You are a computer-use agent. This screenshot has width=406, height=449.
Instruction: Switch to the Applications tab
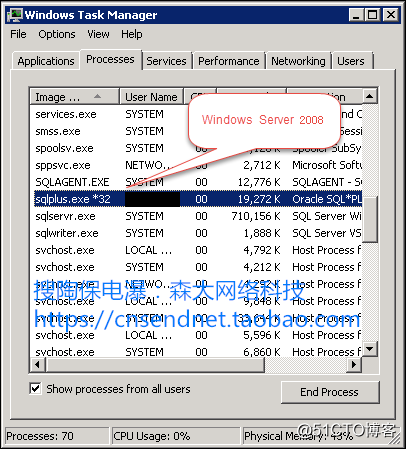46,61
